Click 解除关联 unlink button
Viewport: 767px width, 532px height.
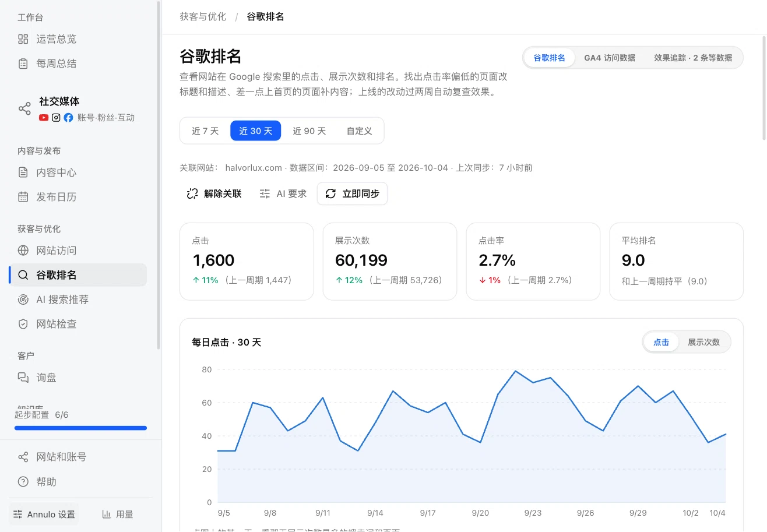(214, 194)
